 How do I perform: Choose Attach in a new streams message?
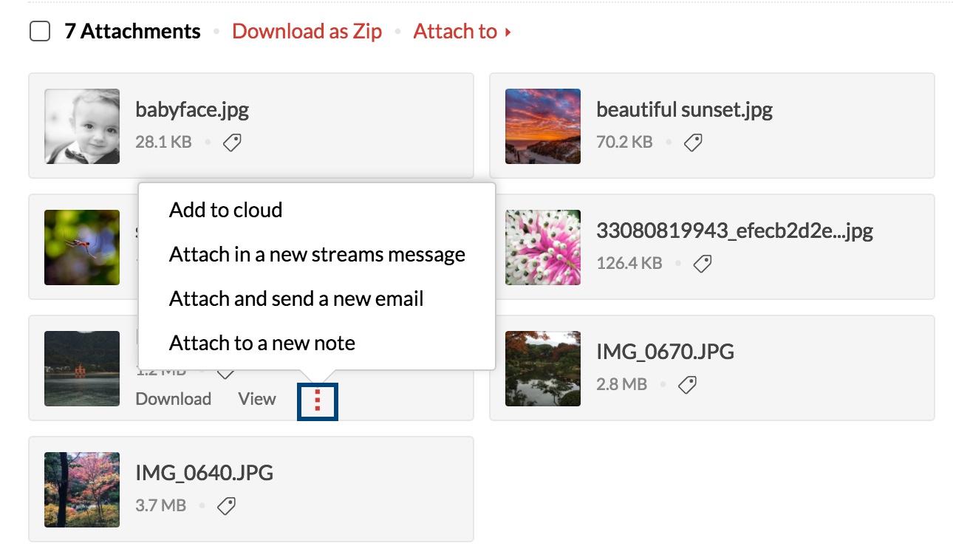coord(317,254)
